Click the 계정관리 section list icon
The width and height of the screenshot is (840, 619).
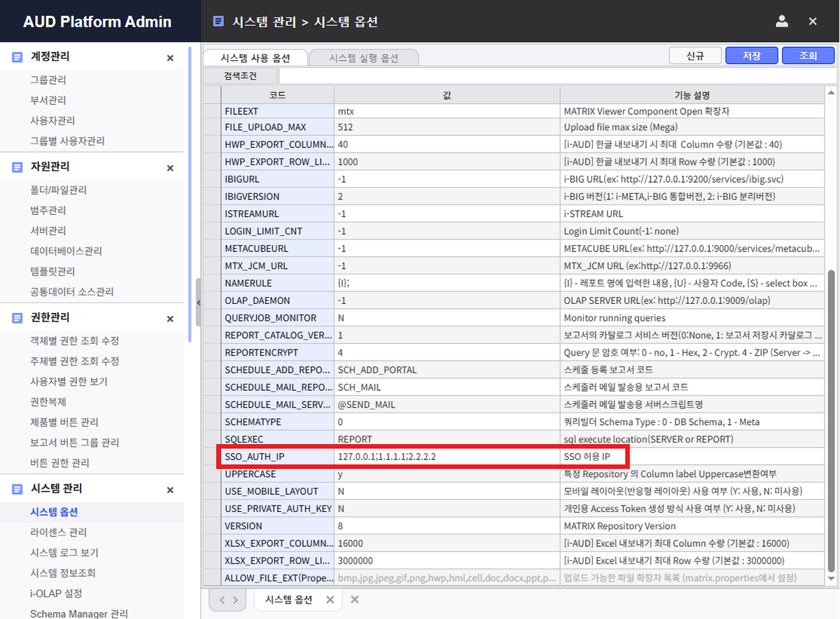click(x=17, y=57)
